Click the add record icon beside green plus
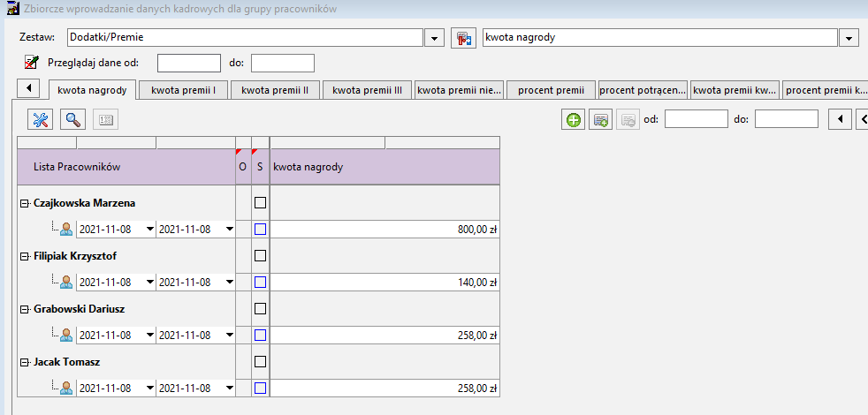This screenshot has width=868, height=415. [601, 119]
